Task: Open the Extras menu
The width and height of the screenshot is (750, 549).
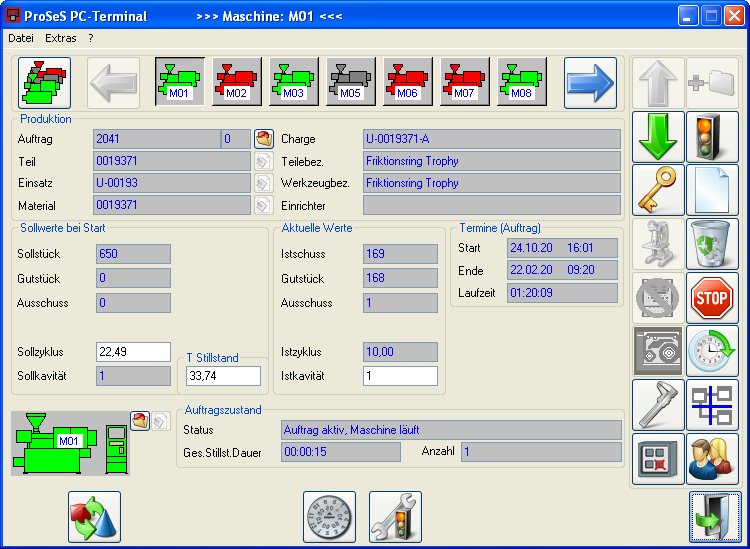Action: [x=61, y=38]
